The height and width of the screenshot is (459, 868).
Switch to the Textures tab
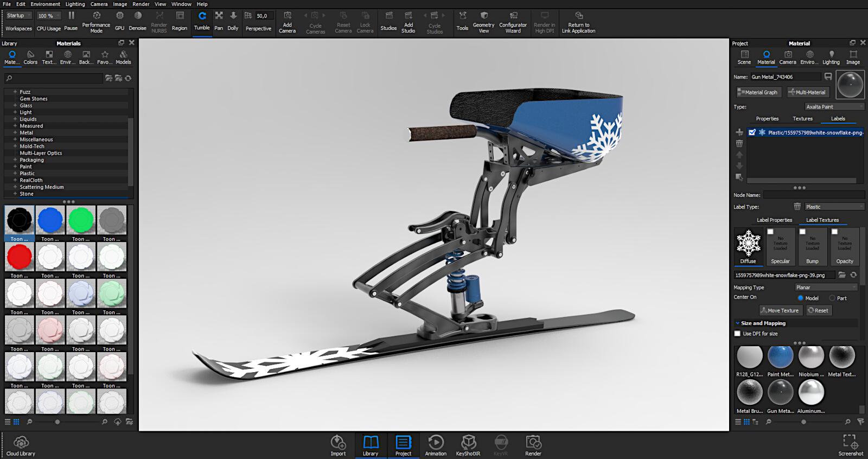802,119
